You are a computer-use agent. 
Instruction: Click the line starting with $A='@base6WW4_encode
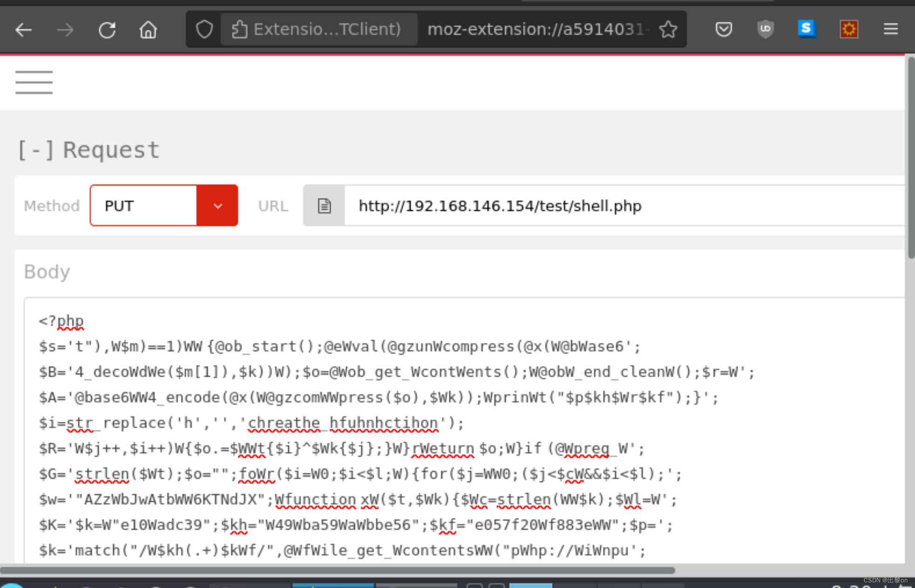tap(379, 398)
